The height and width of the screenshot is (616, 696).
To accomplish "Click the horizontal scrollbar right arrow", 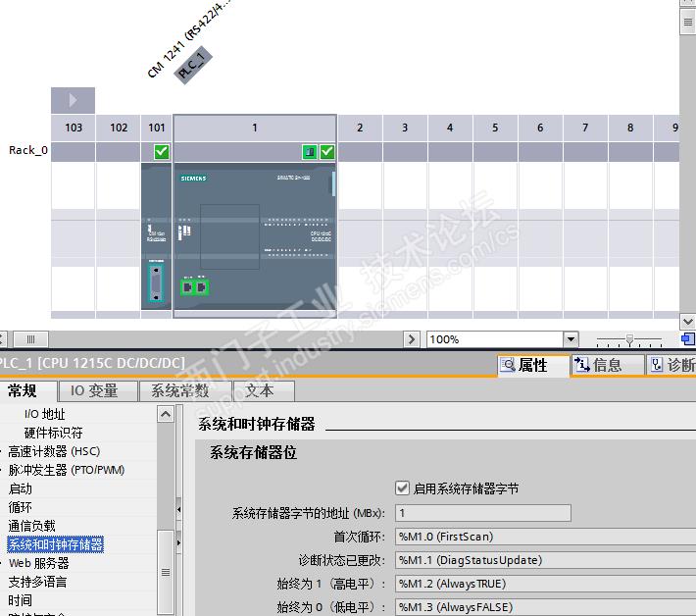I will tap(412, 339).
